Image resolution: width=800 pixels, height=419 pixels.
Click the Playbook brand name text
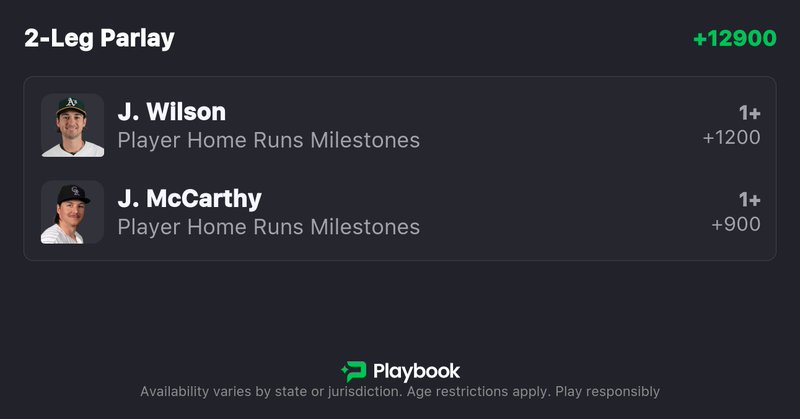point(416,371)
